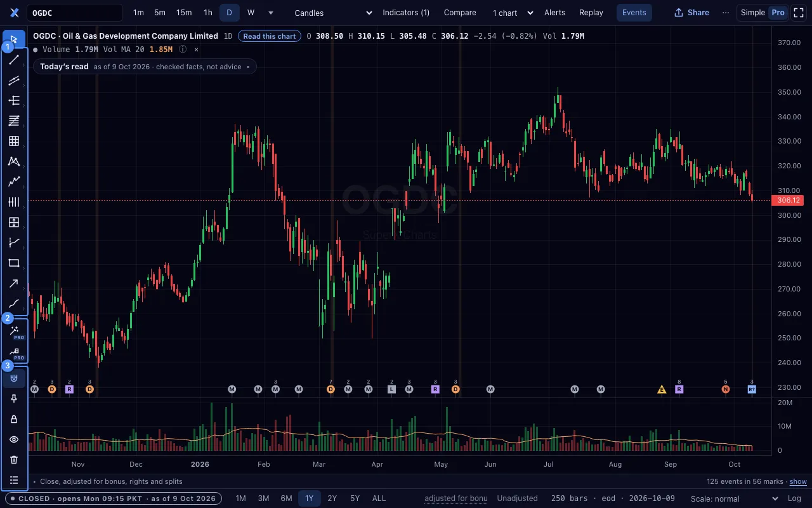Click the app logo icon
The width and height of the screenshot is (812, 508).
[14, 13]
